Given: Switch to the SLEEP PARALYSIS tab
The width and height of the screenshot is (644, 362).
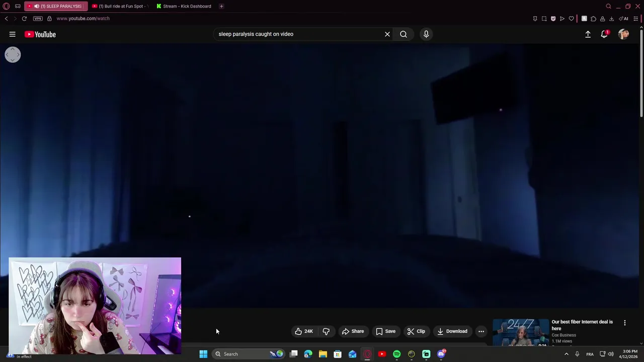Looking at the screenshot, I should click(56, 6).
